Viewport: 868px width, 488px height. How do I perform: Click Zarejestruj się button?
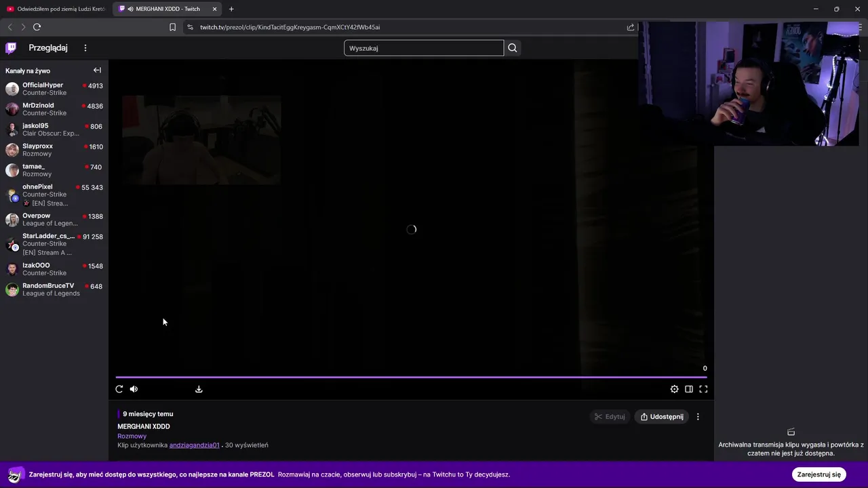pyautogui.click(x=818, y=474)
